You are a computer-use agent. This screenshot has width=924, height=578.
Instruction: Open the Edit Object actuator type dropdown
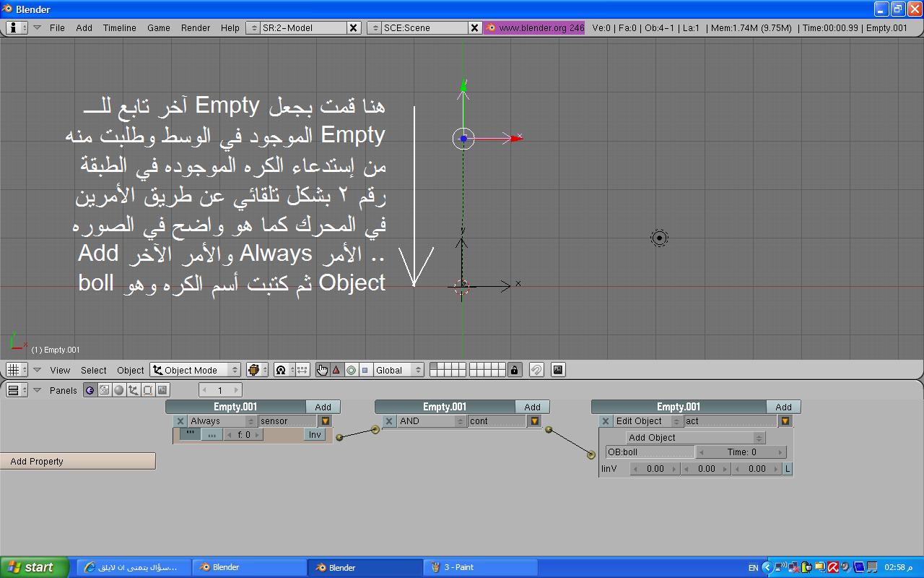(648, 421)
